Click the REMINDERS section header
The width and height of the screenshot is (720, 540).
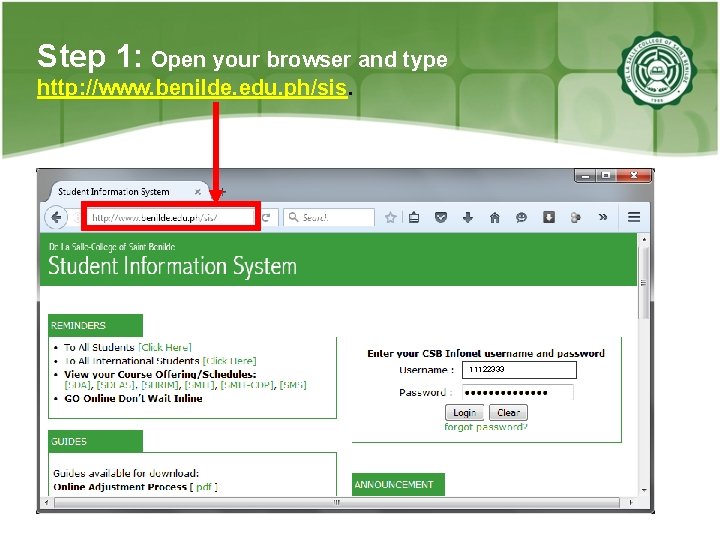coord(96,326)
